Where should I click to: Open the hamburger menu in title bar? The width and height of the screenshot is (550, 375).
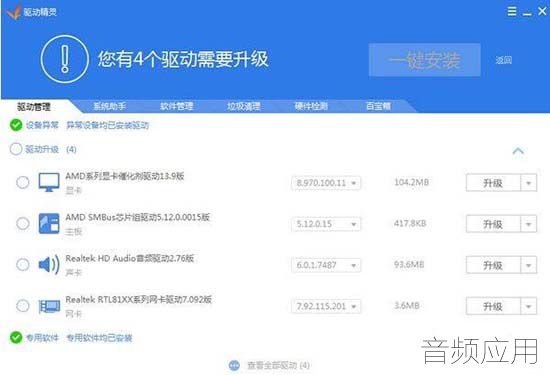point(512,11)
